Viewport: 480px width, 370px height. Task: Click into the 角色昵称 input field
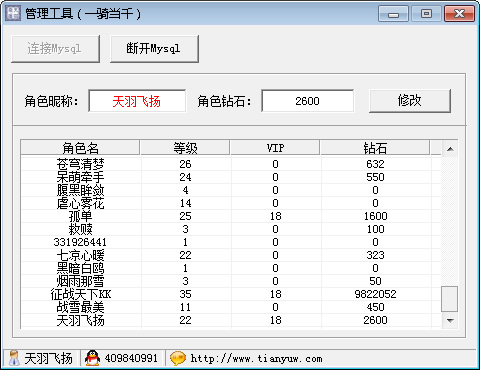point(137,101)
